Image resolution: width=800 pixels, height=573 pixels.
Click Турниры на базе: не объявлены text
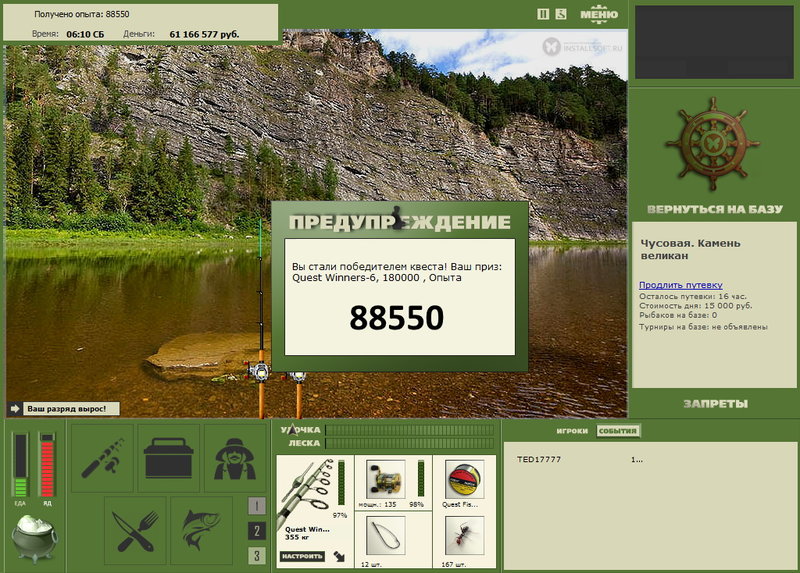pos(703,327)
